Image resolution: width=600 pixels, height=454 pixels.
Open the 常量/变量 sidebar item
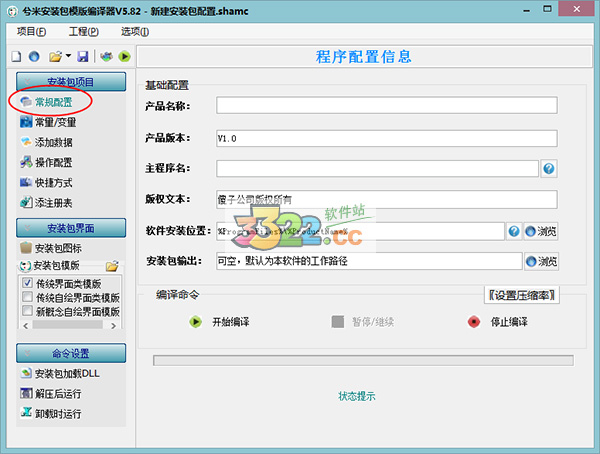tap(48, 122)
